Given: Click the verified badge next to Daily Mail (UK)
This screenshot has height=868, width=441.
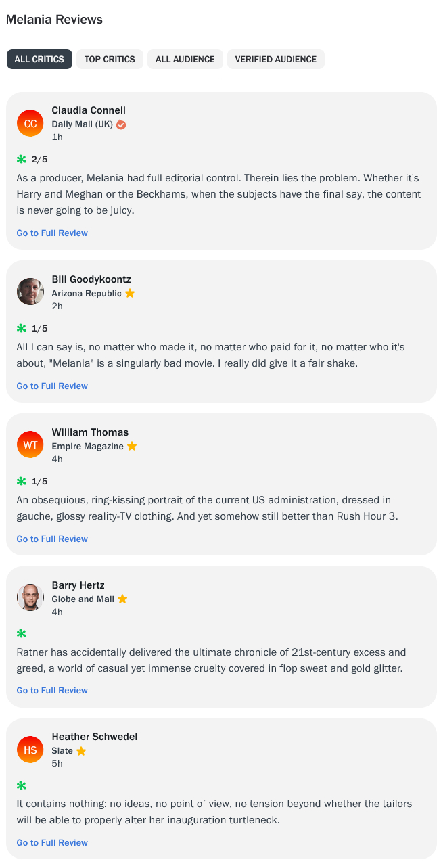Looking at the screenshot, I should [x=121, y=124].
